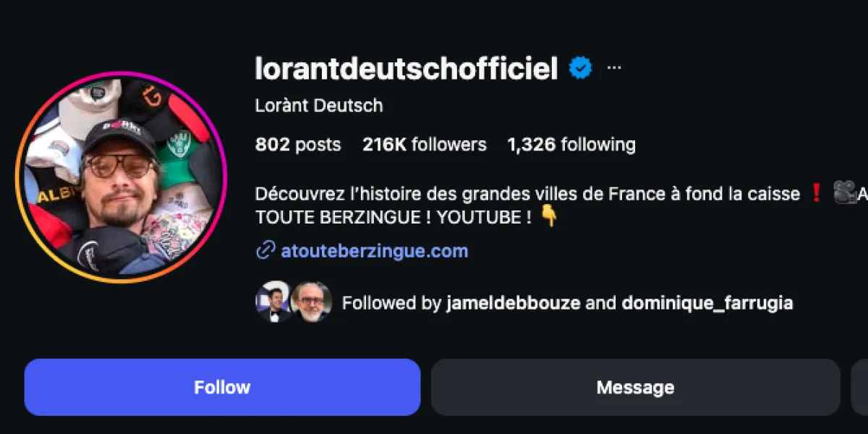Open the story from the profile picture

pyautogui.click(x=121, y=176)
